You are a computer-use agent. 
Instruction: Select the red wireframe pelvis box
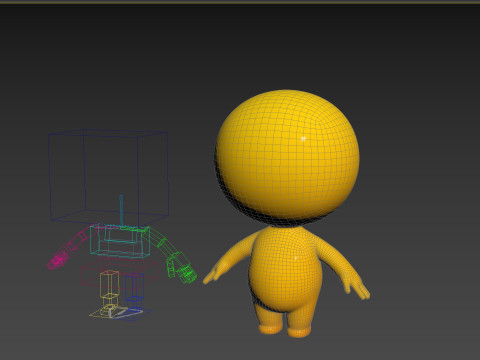coord(119,273)
